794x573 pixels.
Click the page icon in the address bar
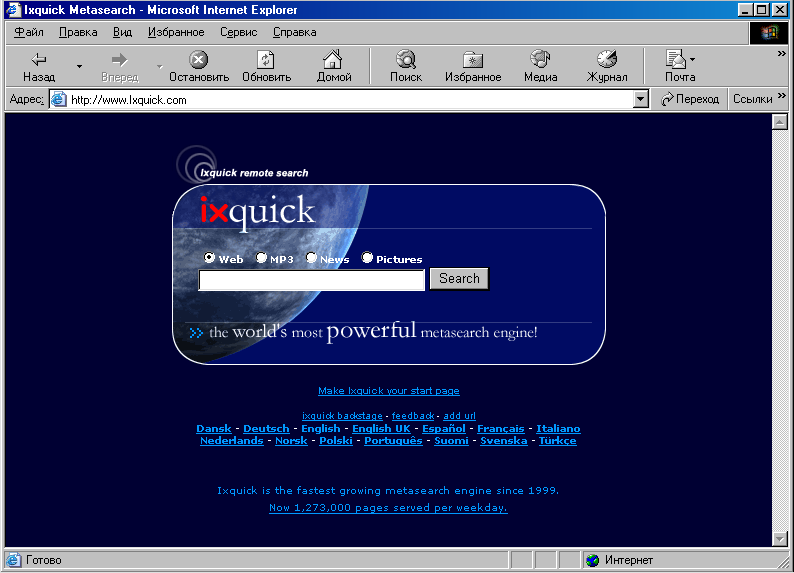[59, 99]
